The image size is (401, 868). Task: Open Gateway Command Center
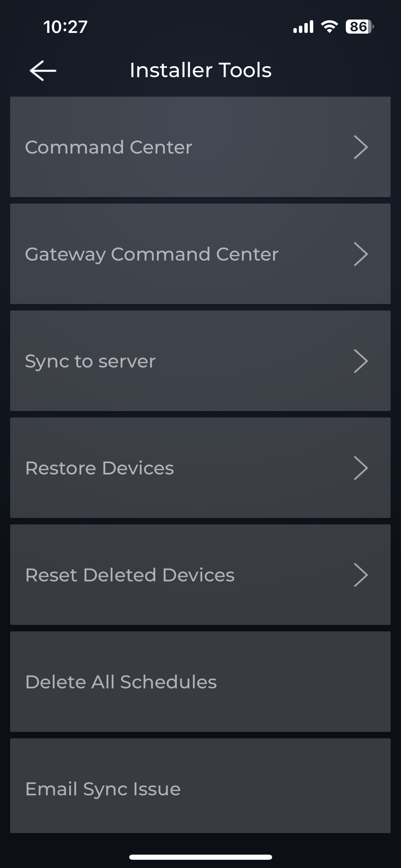point(151,254)
